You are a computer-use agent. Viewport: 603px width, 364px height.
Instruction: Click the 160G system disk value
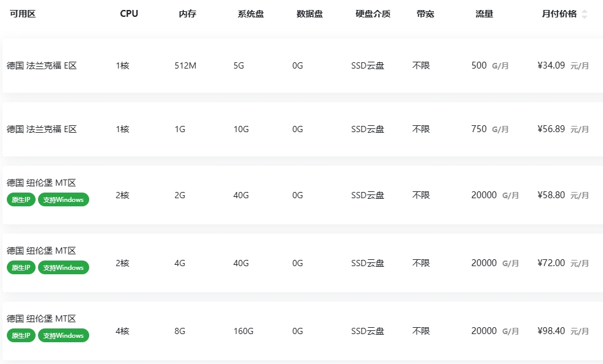tap(243, 332)
